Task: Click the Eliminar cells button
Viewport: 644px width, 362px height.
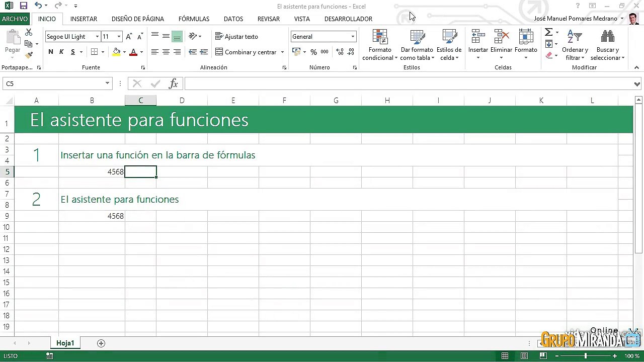Action: coord(501,45)
